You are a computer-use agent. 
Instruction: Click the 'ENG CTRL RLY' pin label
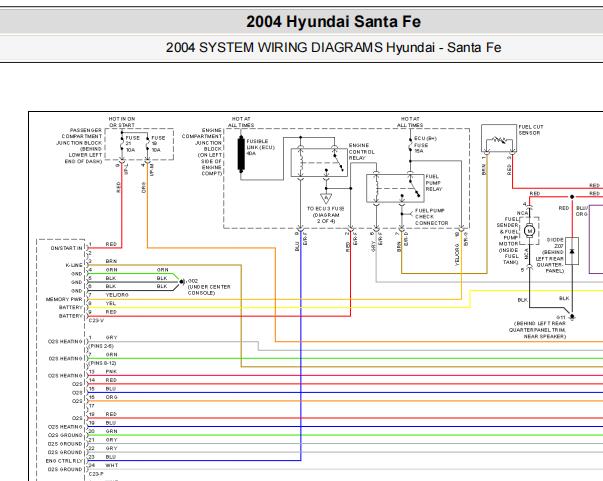point(64,461)
